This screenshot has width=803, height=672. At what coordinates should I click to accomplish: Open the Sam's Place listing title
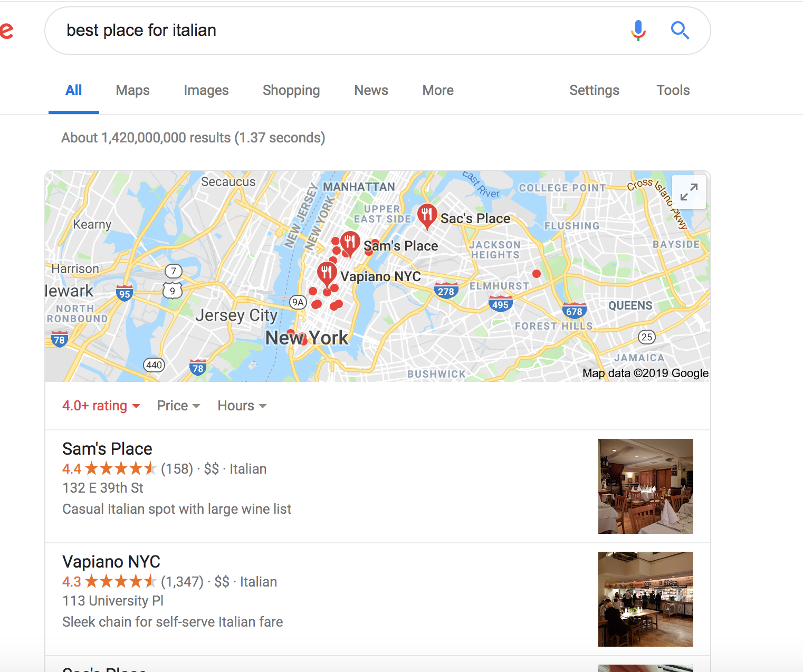[107, 449]
